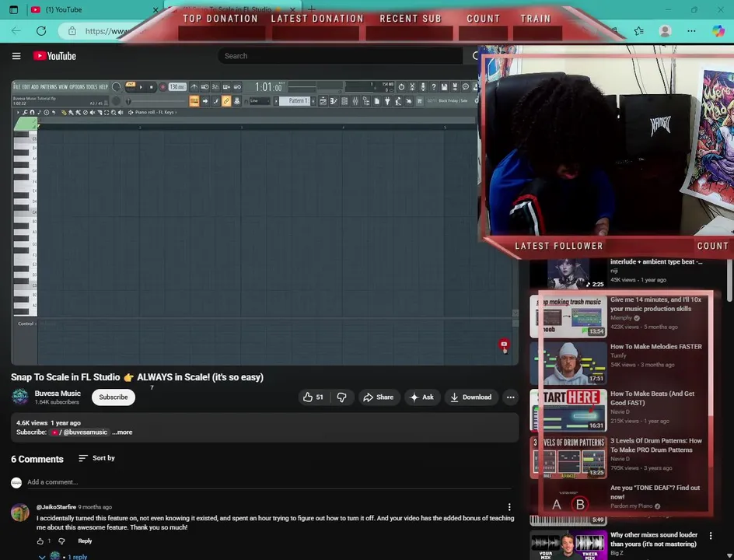Open the Copilot icon in Edge toolbar
This screenshot has width=734, height=560.
[718, 31]
